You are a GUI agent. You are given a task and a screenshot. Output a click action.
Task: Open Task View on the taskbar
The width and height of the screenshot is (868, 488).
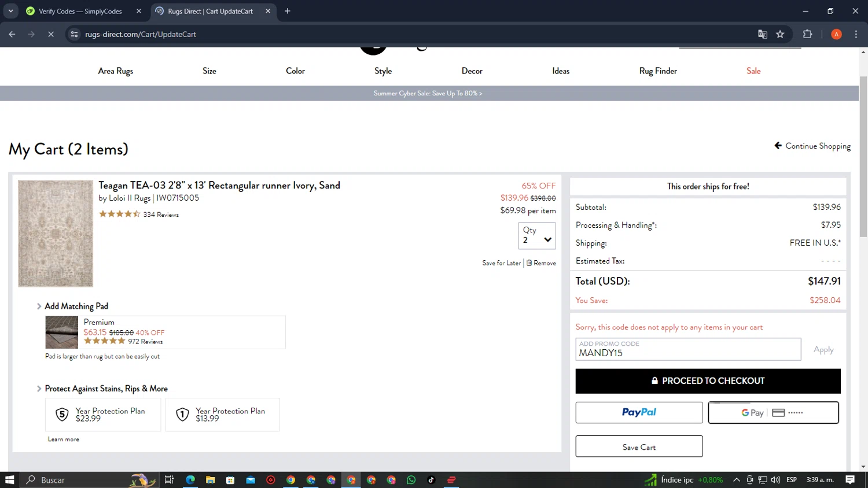click(169, 480)
